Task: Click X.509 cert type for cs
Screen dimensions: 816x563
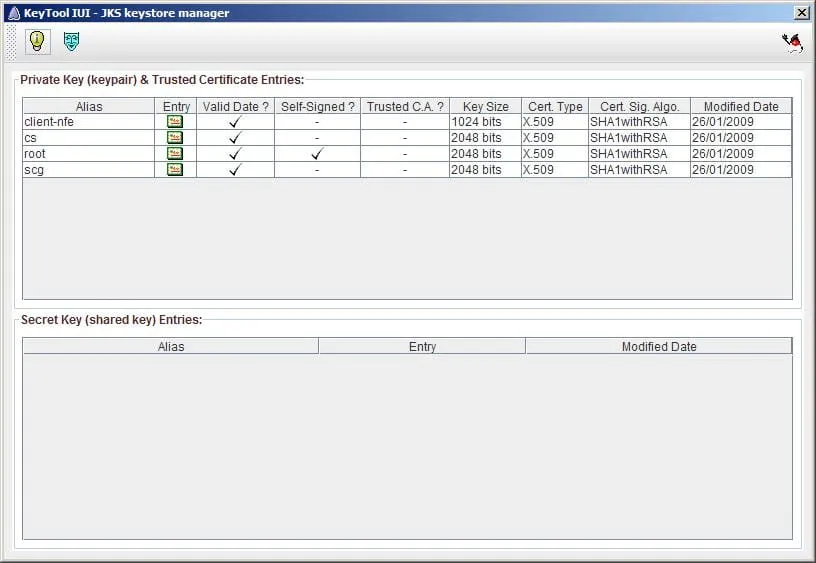Action: point(555,138)
